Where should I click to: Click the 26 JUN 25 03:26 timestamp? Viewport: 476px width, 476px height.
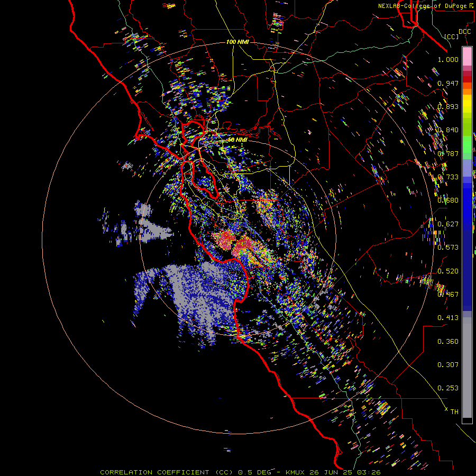345,472
